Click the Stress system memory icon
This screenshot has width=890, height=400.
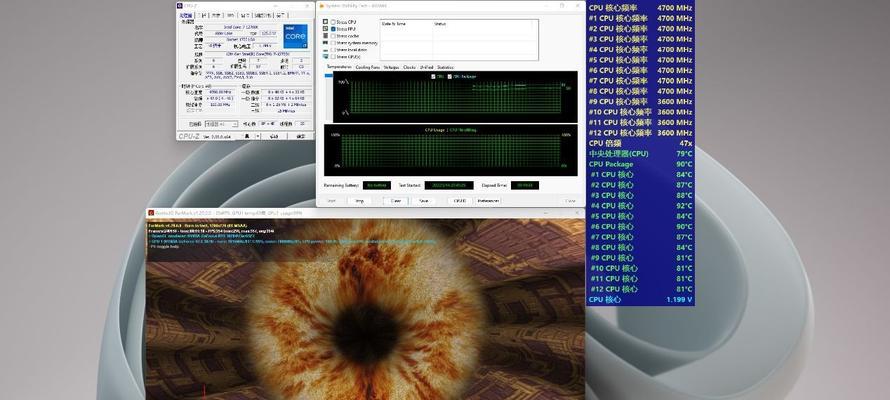[x=325, y=43]
